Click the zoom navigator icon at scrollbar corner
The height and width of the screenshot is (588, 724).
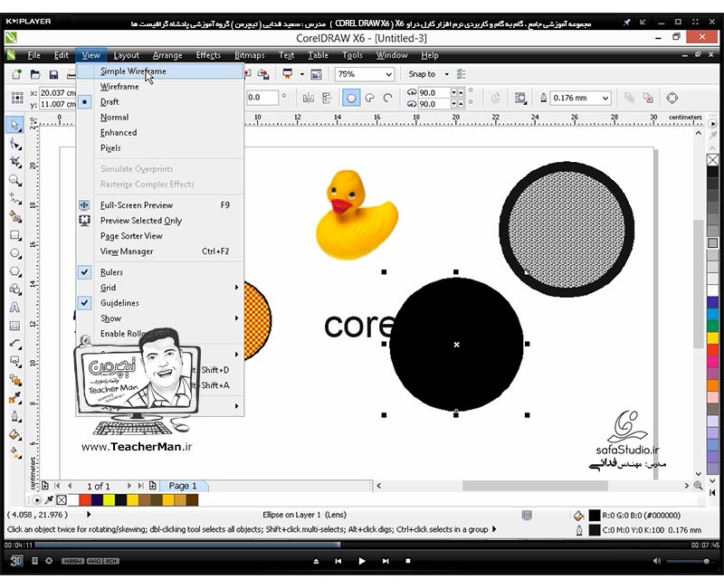[x=698, y=486]
